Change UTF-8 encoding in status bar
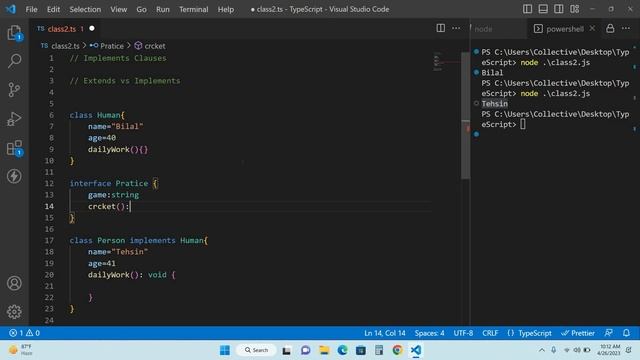Image resolution: width=640 pixels, height=360 pixels. [463, 333]
